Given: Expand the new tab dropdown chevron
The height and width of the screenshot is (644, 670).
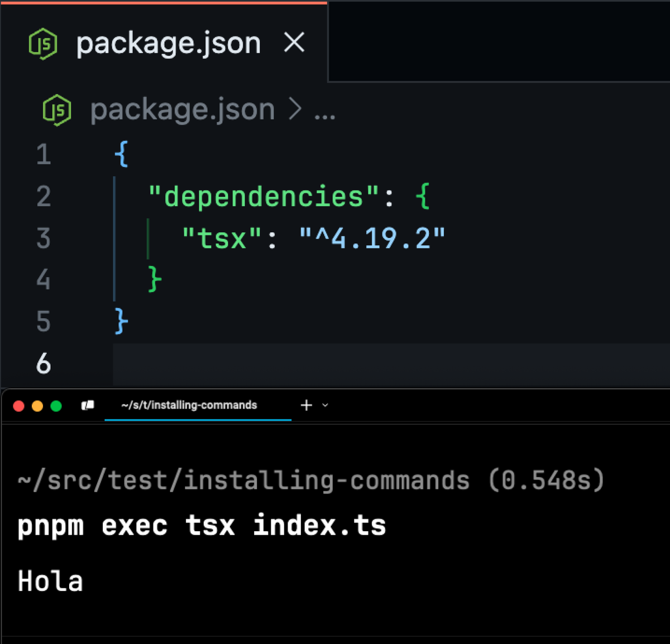Looking at the screenshot, I should click(x=326, y=405).
